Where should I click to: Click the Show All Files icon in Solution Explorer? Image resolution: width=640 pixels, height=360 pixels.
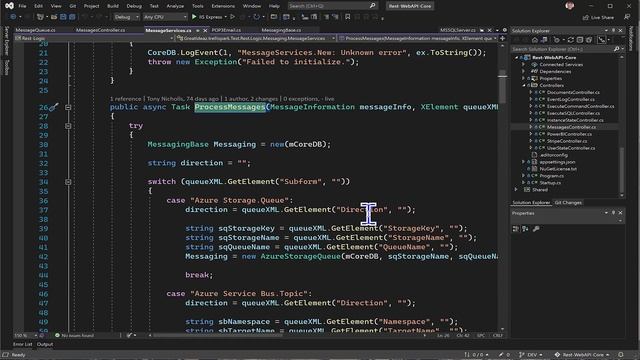[x=589, y=40]
